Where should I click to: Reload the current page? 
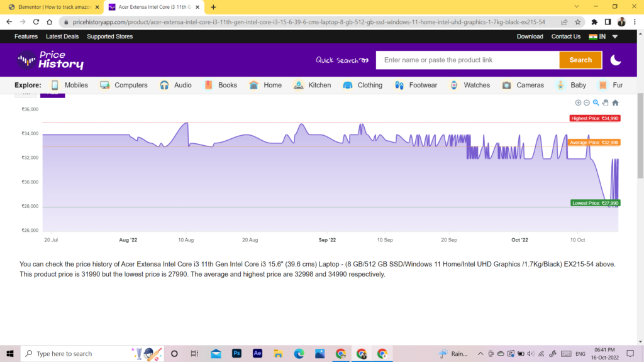click(x=36, y=22)
